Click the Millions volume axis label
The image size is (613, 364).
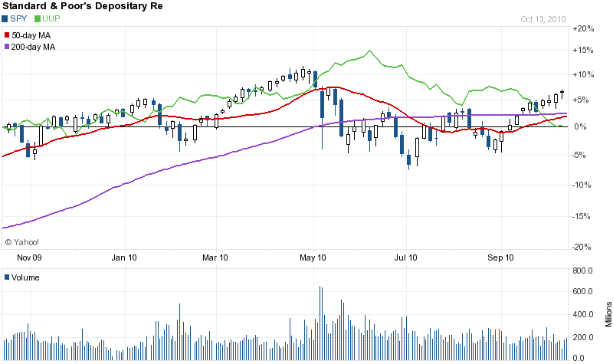[x=608, y=316]
